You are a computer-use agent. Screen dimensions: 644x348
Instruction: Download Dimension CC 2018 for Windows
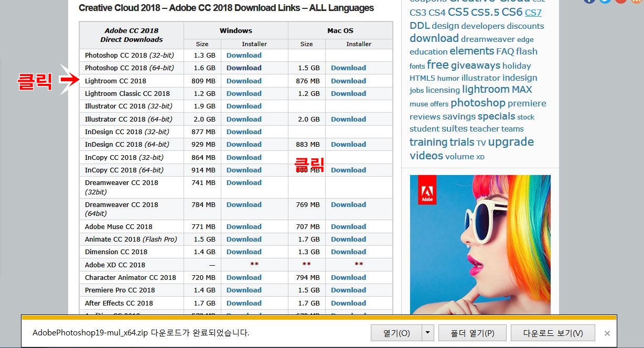[244, 252]
